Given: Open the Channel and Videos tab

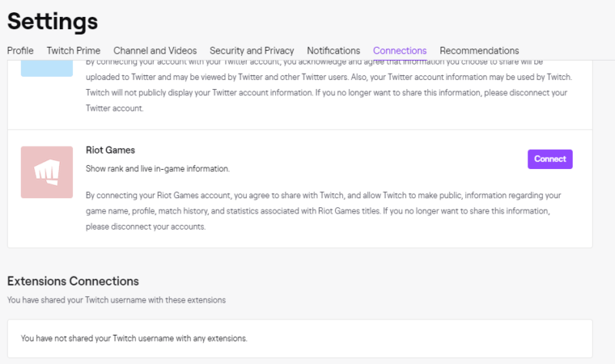Looking at the screenshot, I should [x=155, y=51].
